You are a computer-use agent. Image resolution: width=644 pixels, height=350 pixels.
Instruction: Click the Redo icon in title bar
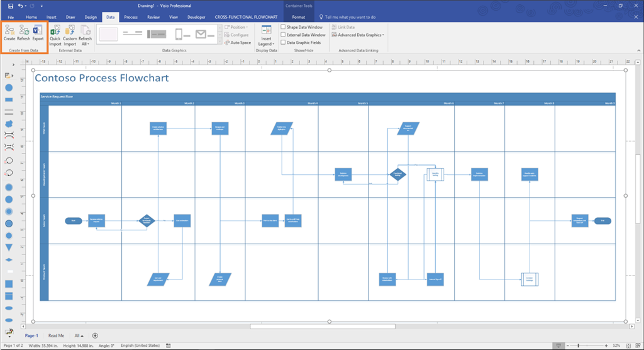click(x=32, y=6)
